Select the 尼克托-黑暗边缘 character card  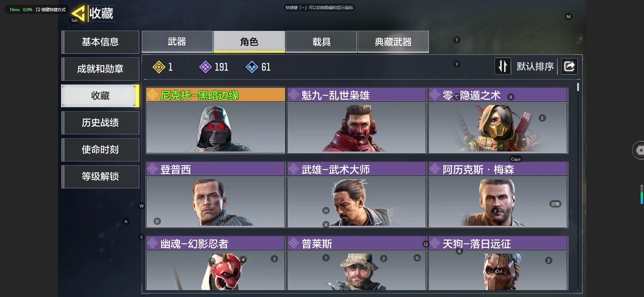[x=215, y=120]
